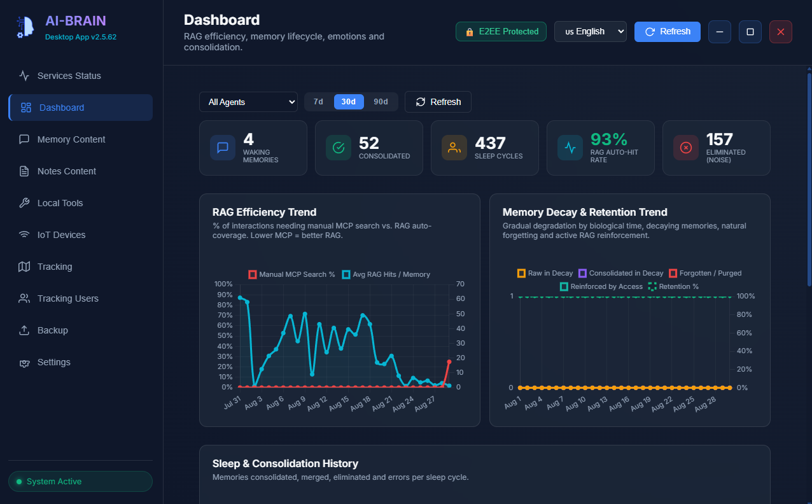812x504 pixels.
Task: Minimize the application window
Action: coord(720,32)
